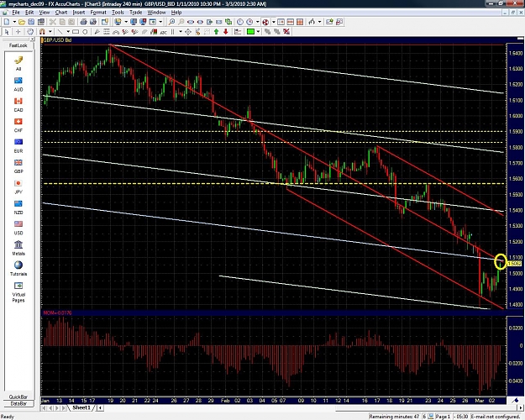The height and width of the screenshot is (420, 525).
Task: Click the yellow 1.5068 price label
Action: click(x=515, y=264)
